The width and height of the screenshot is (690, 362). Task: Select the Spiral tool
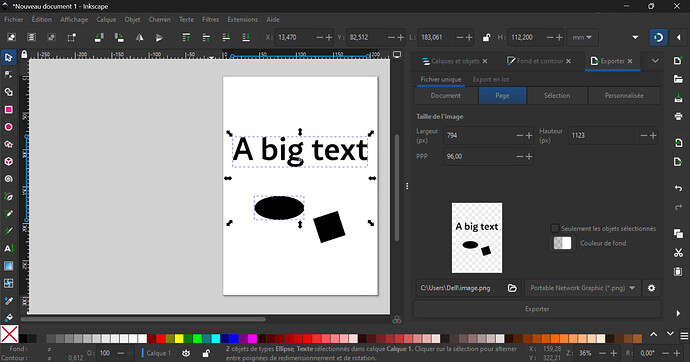pos(8,179)
